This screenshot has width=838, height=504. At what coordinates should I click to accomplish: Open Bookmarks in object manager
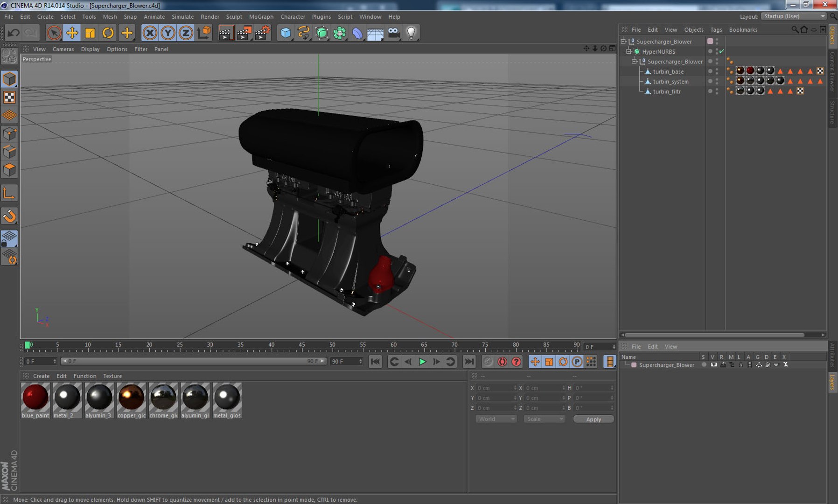click(x=743, y=30)
